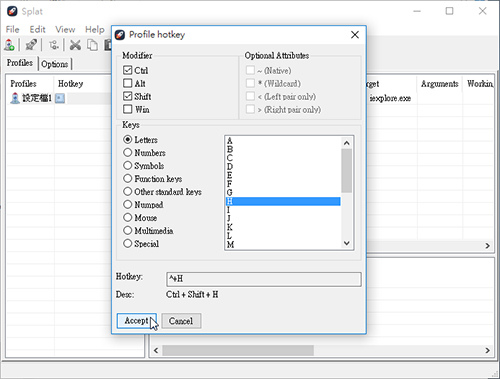
Task: Click the Profile hotkey dialog title icon
Action: 120,35
